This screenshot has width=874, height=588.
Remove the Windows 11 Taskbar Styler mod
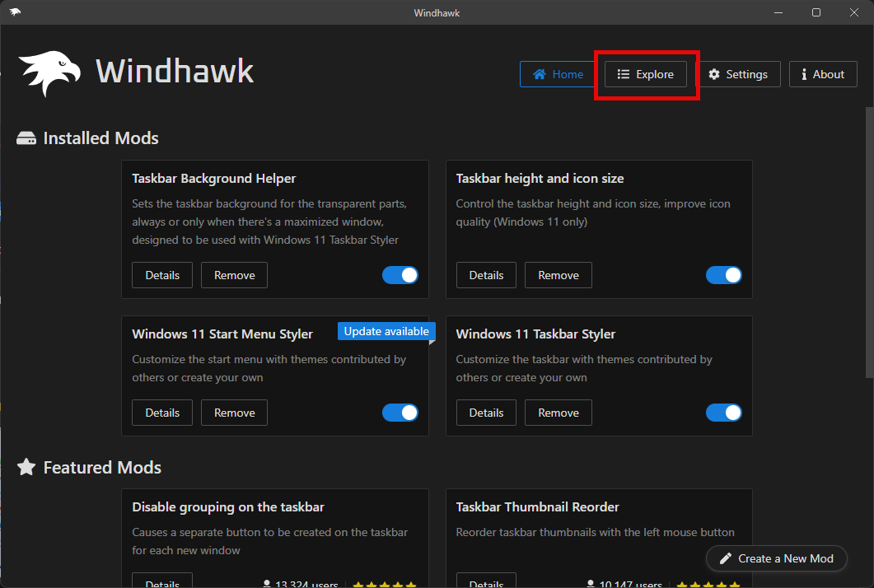click(558, 412)
